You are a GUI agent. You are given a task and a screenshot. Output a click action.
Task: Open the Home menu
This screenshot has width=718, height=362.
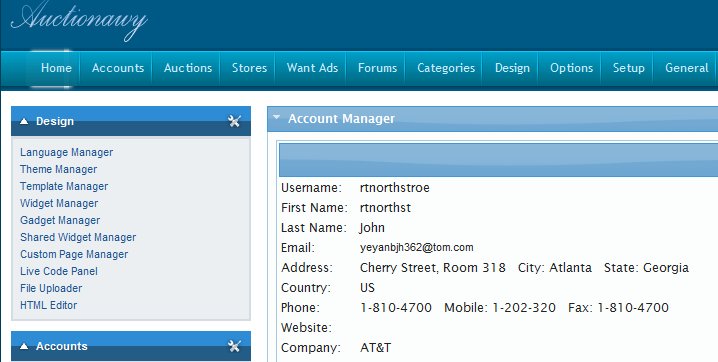(x=56, y=68)
